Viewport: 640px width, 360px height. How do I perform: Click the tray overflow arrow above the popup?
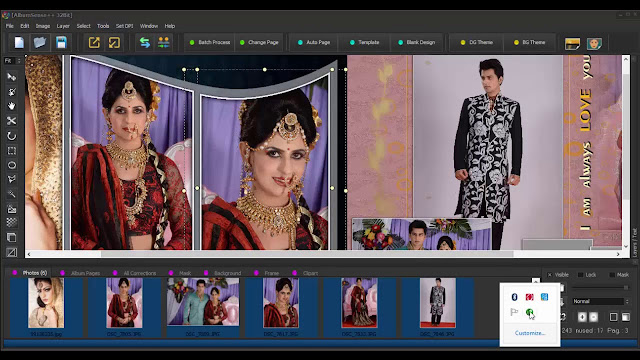coord(536,281)
